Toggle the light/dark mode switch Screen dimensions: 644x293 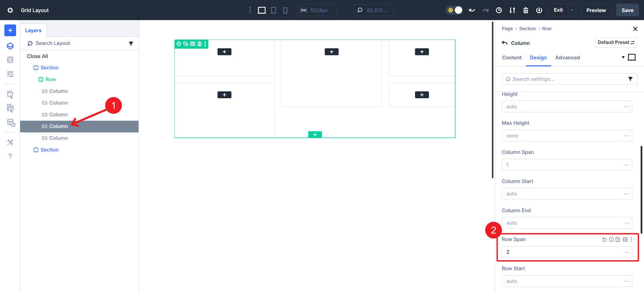454,10
